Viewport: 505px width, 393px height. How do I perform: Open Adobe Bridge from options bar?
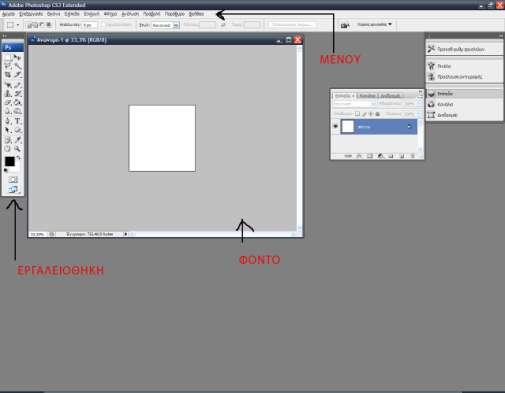(345, 25)
